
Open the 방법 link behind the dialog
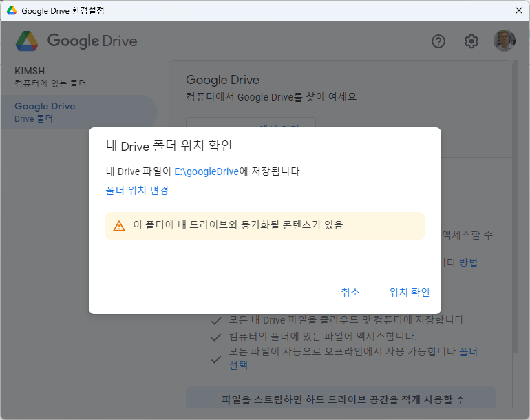[468, 262]
